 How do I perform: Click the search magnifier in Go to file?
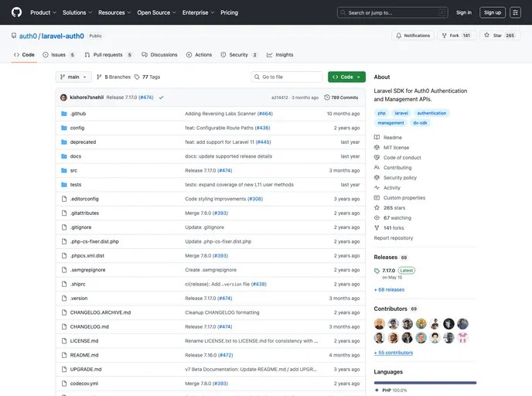point(257,77)
